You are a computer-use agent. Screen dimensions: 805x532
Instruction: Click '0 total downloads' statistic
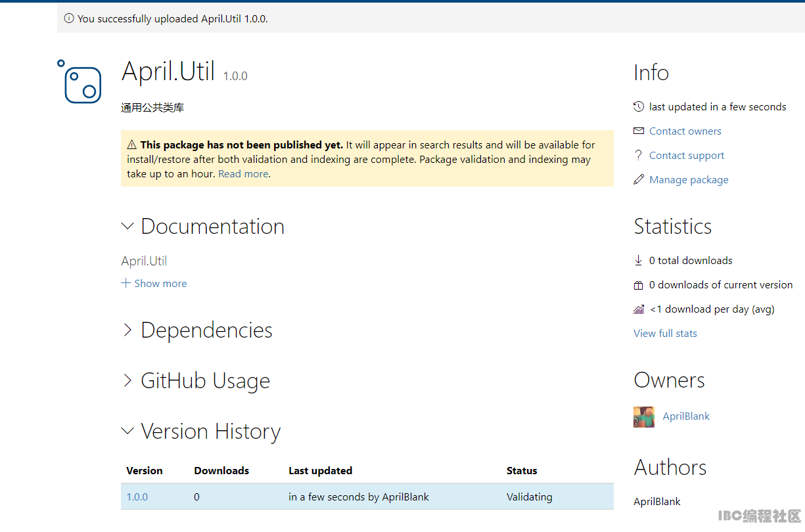click(691, 260)
